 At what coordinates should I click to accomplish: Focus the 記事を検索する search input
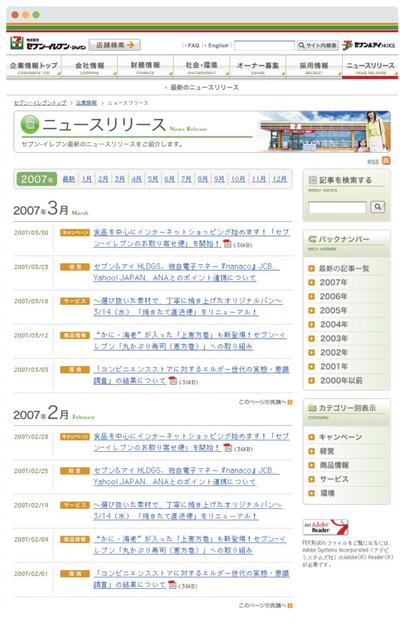pos(337,207)
